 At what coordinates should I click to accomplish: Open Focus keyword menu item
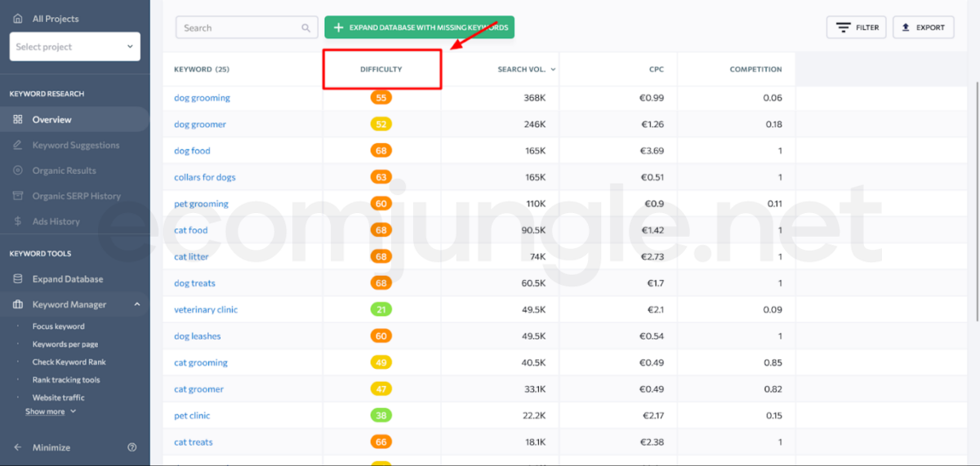[58, 326]
